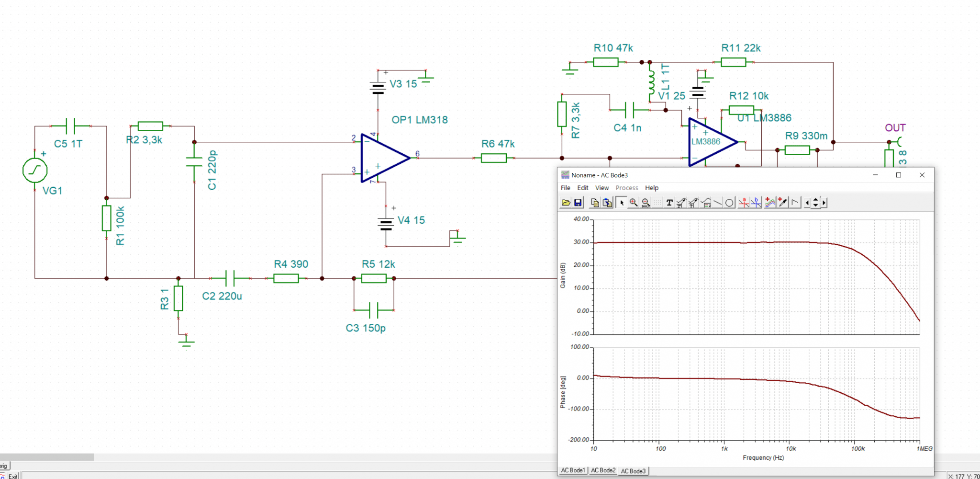The image size is (980, 479).
Task: Select the V1 25 battery
Action: point(698,92)
